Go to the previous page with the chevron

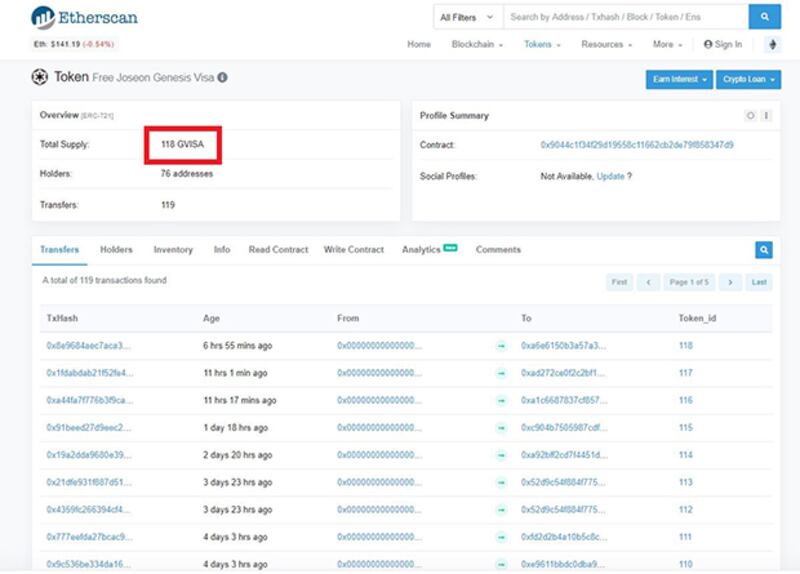[x=648, y=282]
